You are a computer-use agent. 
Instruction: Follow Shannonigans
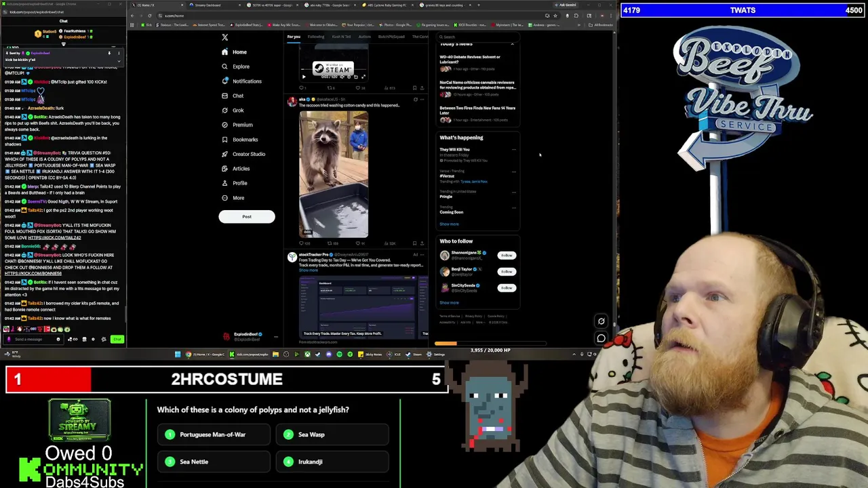(x=507, y=256)
